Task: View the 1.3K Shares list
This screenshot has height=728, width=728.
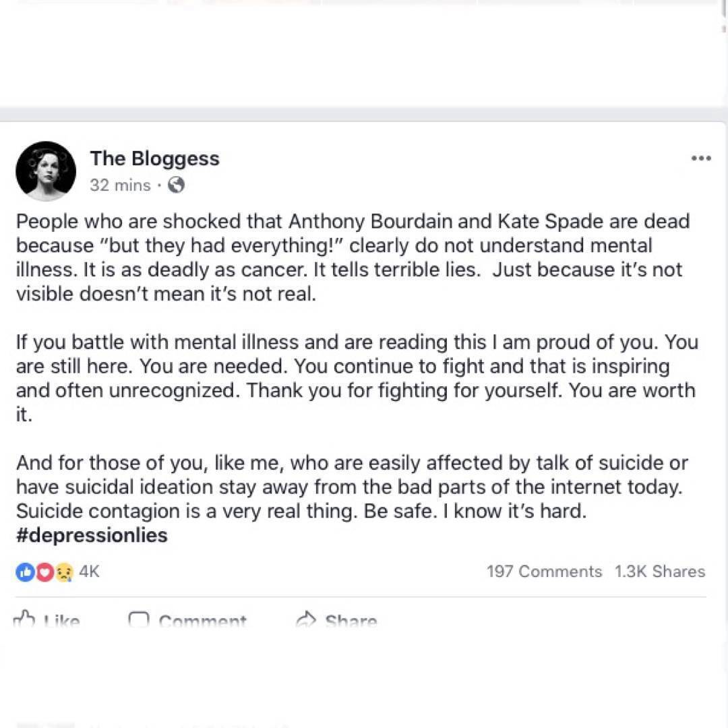Action: pyautogui.click(x=659, y=572)
